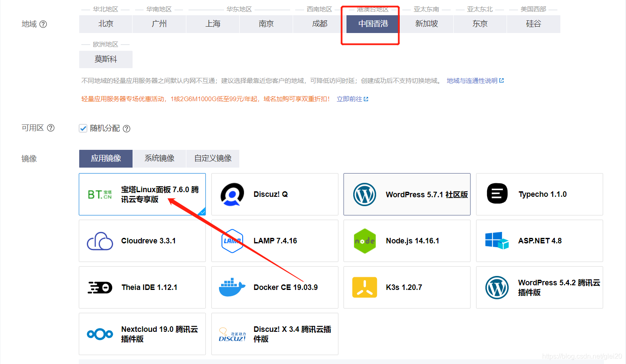Click the 宝塔 BT.CN panel icon

pyautogui.click(x=99, y=194)
